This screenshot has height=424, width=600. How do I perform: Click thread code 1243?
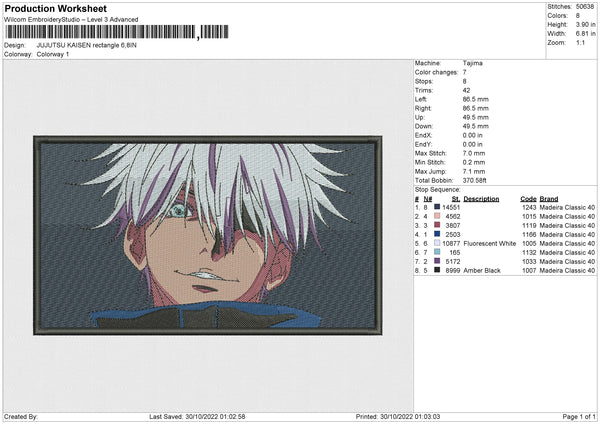tap(529, 207)
